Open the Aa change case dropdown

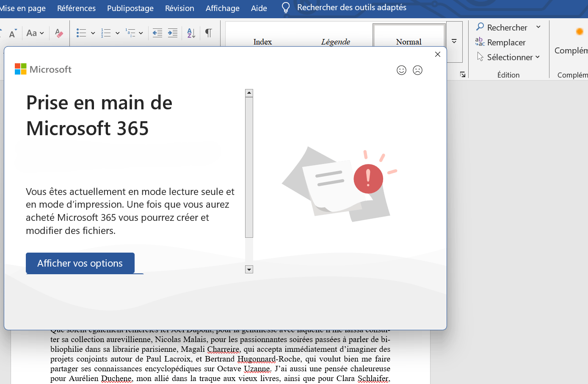pos(35,33)
